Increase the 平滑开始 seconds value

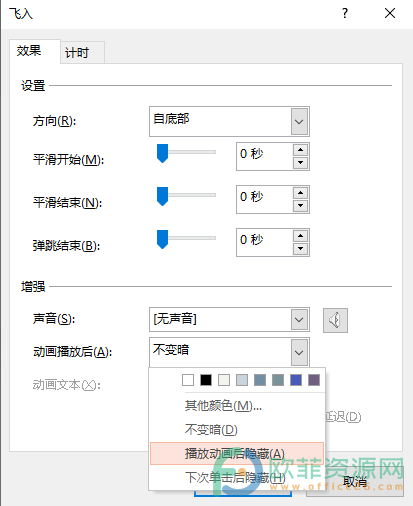(300, 150)
